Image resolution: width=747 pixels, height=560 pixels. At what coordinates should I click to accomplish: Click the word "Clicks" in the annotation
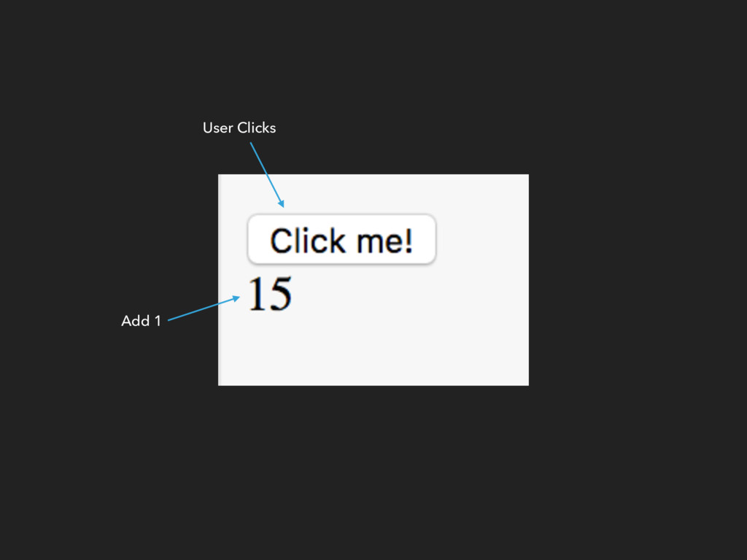[x=256, y=128]
